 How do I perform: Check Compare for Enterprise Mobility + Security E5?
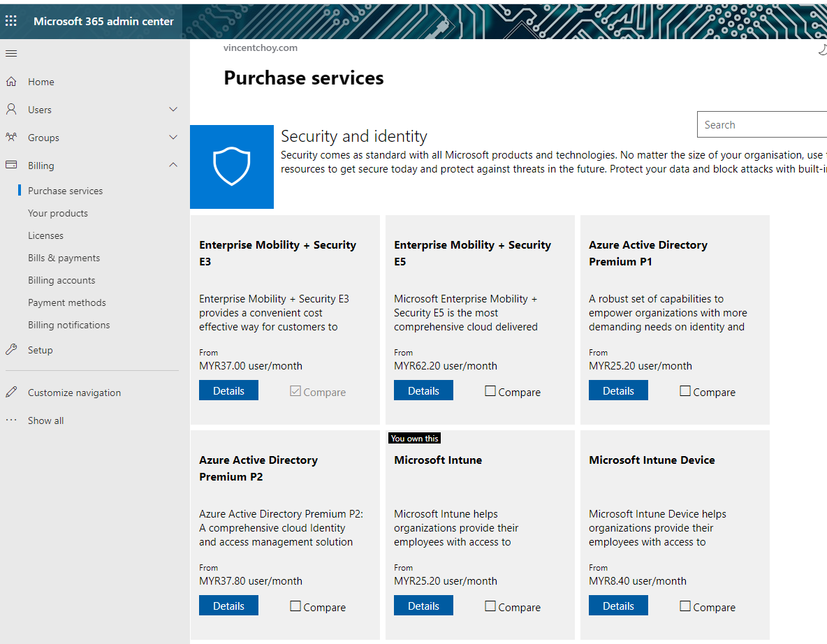tap(490, 391)
